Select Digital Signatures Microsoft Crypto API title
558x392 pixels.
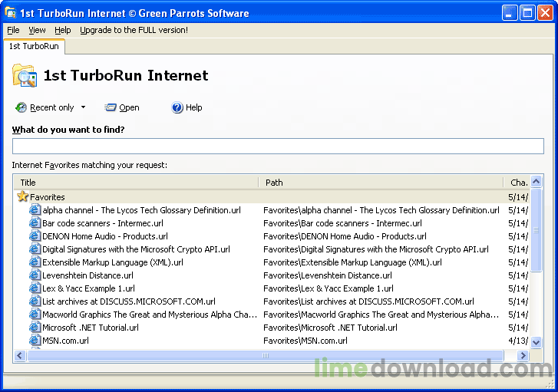point(137,249)
